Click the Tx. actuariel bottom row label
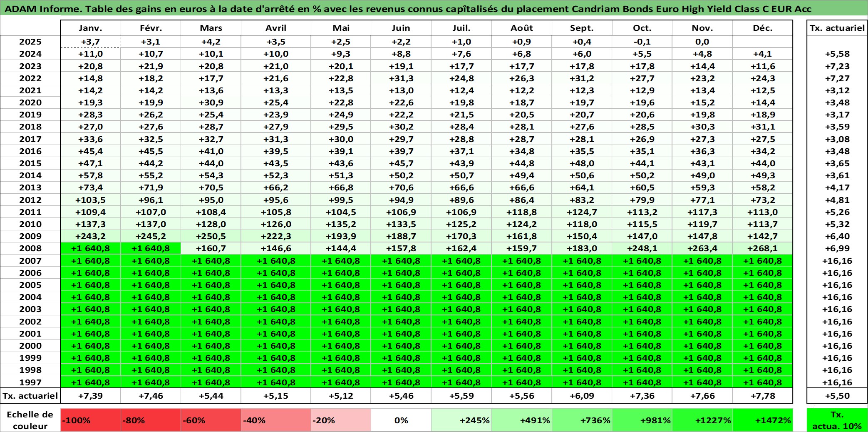Screen dimensions: 868x432 [30, 396]
